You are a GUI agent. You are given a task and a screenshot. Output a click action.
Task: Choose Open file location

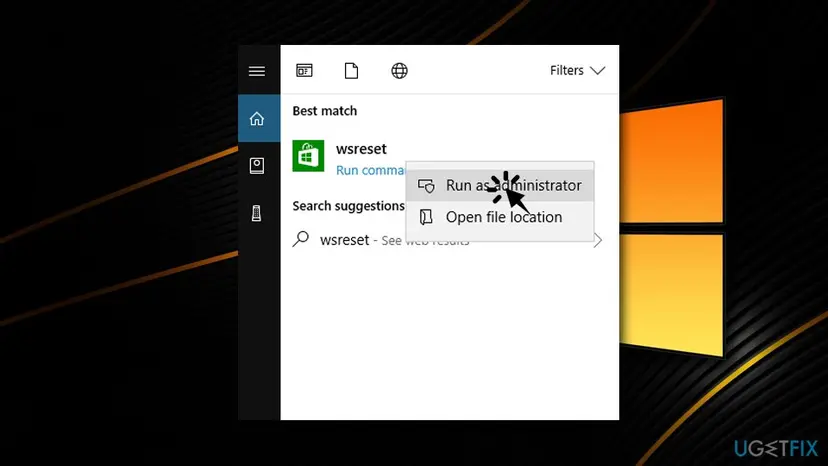[x=500, y=217]
